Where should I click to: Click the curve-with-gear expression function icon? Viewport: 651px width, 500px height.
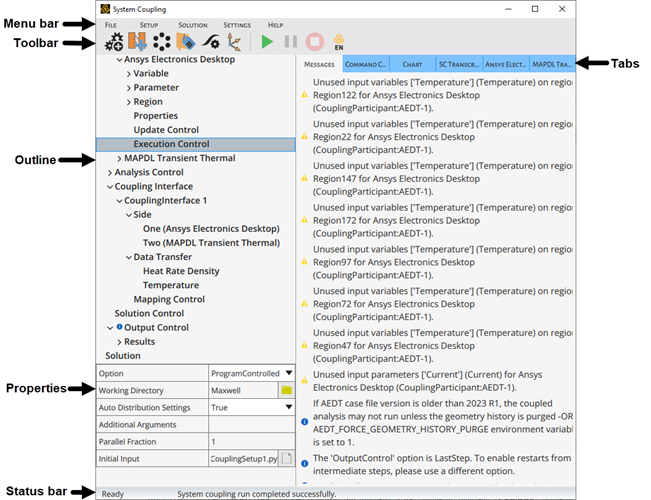coord(211,42)
